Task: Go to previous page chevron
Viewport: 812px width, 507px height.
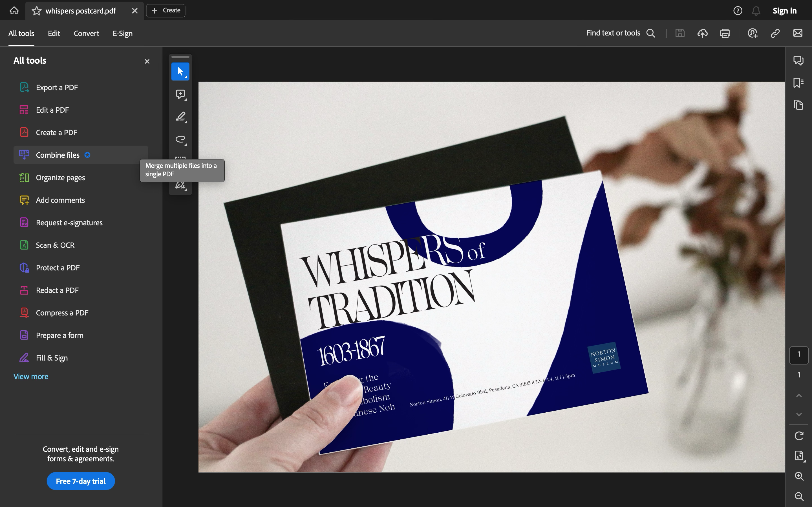Action: [799, 396]
